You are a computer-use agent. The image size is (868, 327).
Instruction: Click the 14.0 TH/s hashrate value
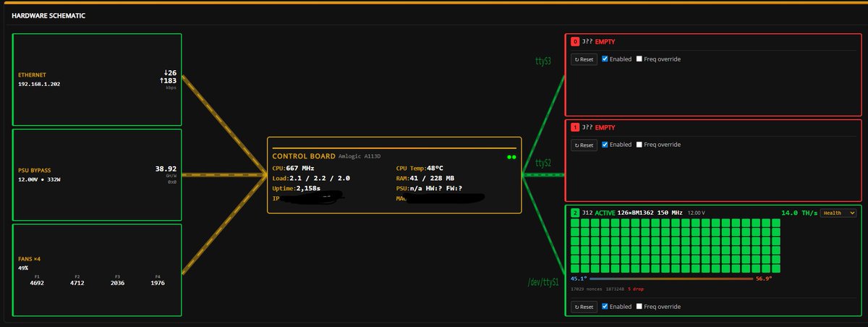tap(799, 213)
